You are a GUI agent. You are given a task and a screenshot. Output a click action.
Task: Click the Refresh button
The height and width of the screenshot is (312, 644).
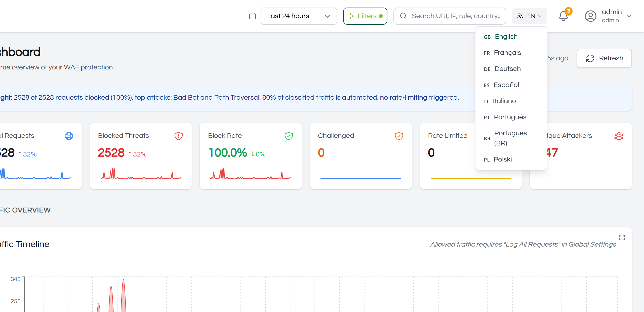click(604, 58)
